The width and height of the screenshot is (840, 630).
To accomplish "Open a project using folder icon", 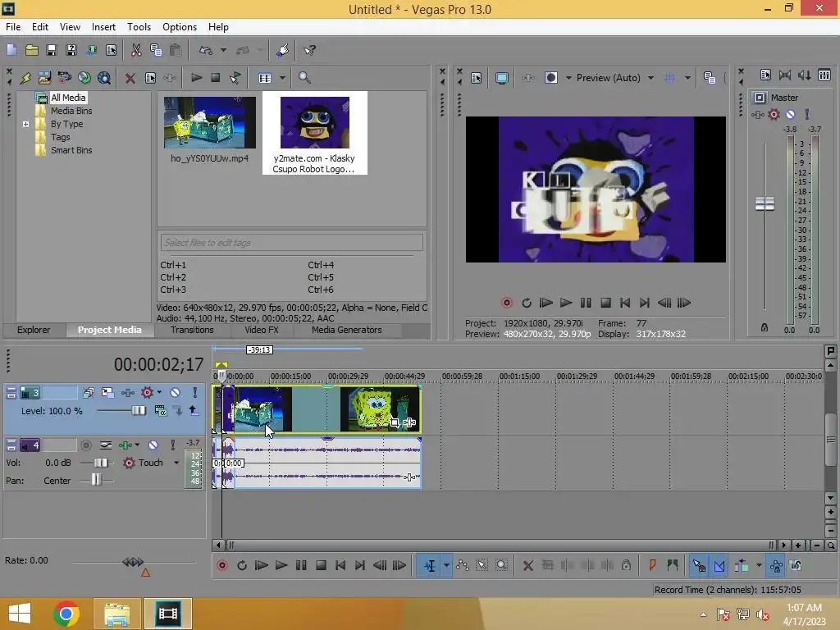I will tap(32, 50).
